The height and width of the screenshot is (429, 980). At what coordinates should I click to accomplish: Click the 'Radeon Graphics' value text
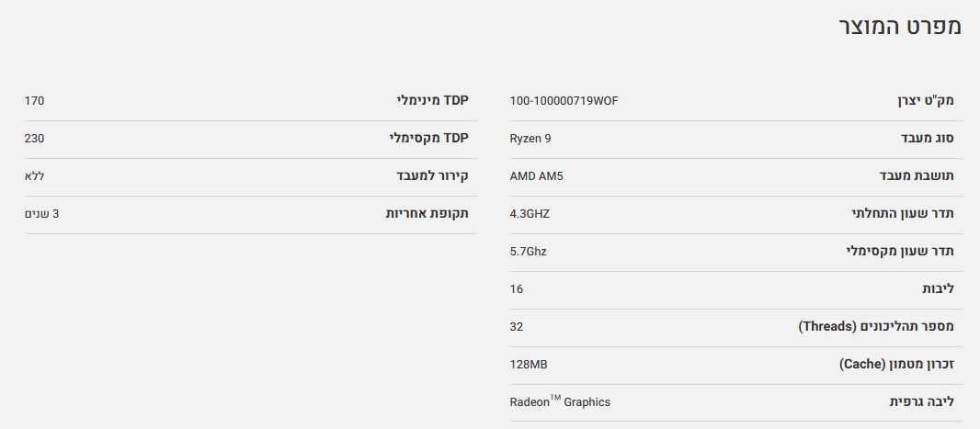click(560, 401)
